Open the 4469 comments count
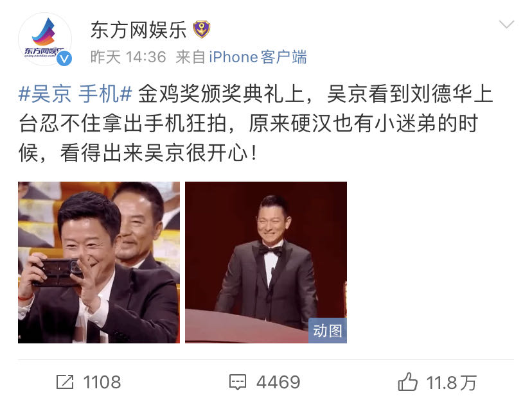Viewport: 532px width, 405px height. [x=279, y=383]
